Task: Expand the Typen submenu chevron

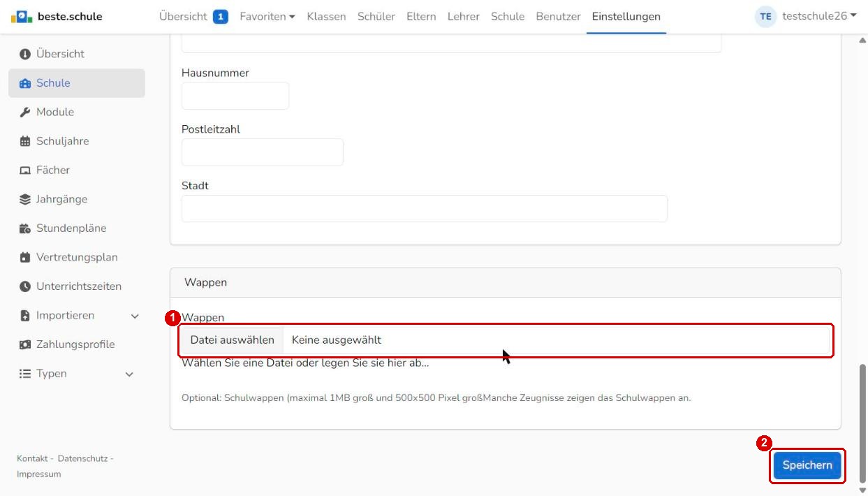Action: (x=129, y=374)
